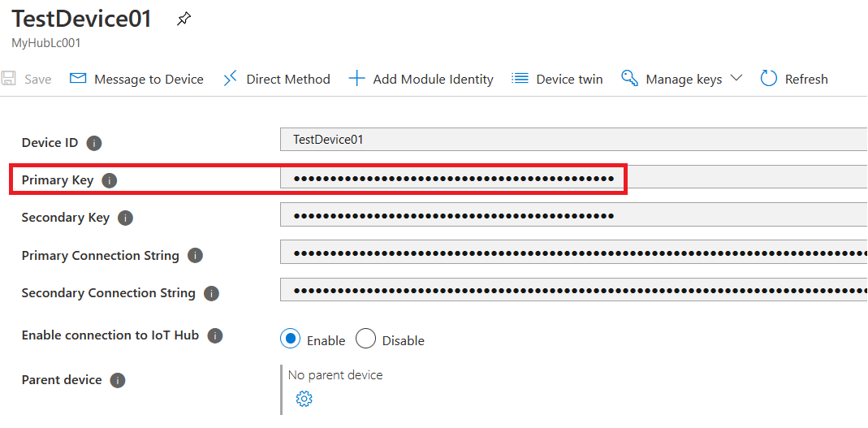Click the Device ID info icon

tap(94, 144)
